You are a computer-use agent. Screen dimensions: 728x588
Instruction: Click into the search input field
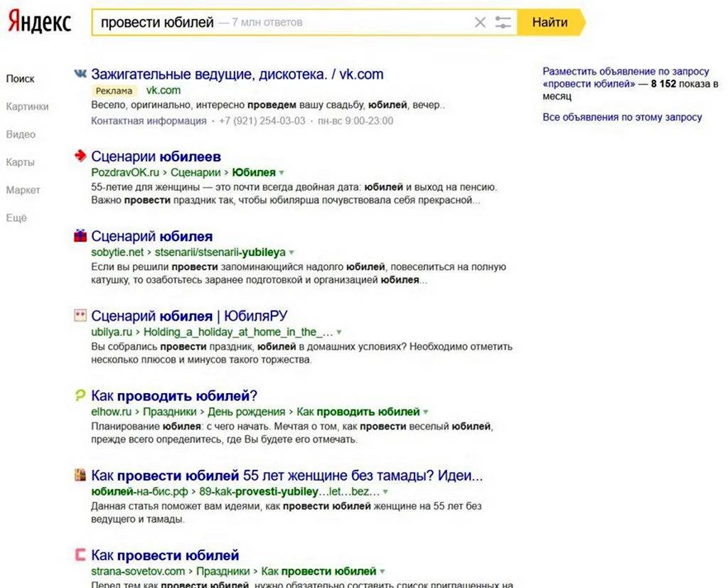pos(282,22)
